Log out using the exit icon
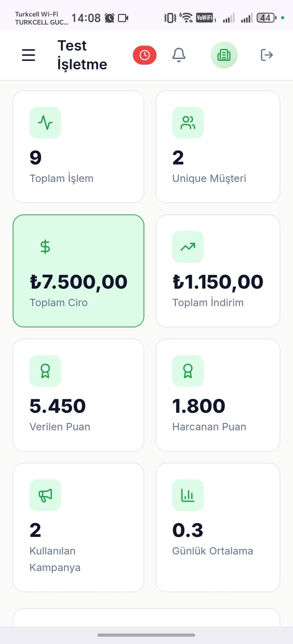Screen dimensions: 293x644 [266, 54]
